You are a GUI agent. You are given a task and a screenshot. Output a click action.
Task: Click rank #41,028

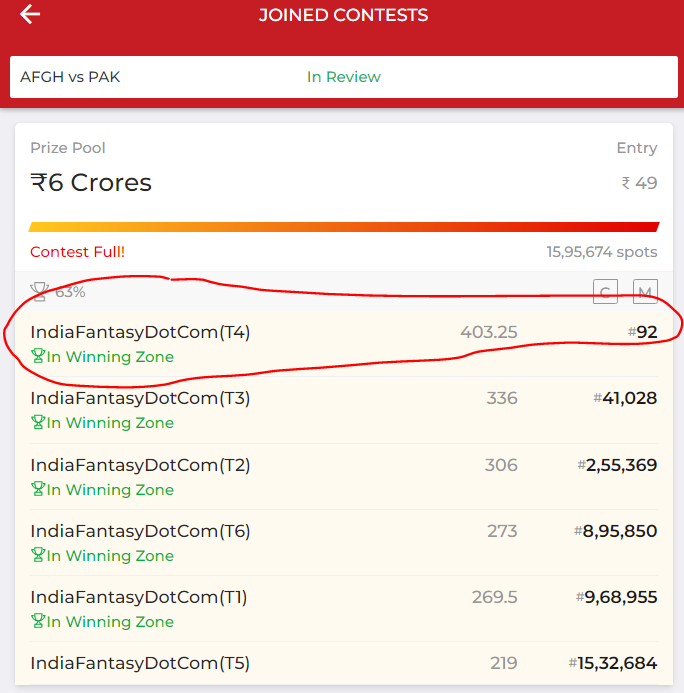point(625,398)
